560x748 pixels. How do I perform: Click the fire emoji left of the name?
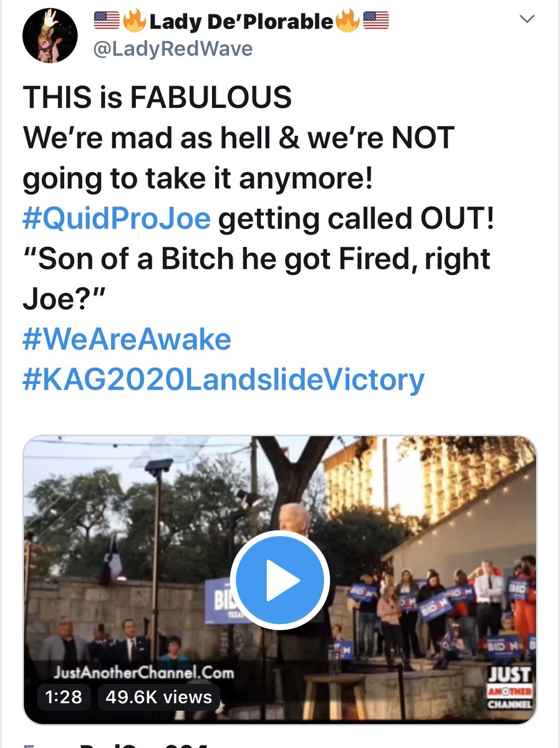coord(133,21)
